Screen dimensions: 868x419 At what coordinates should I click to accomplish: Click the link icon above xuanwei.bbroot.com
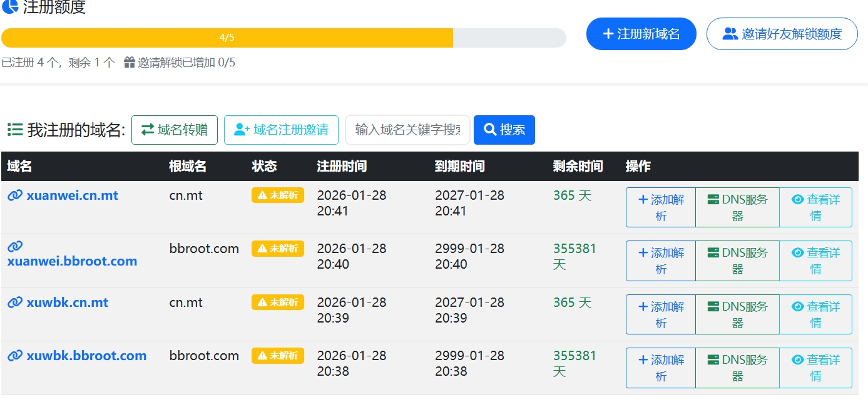click(x=15, y=246)
